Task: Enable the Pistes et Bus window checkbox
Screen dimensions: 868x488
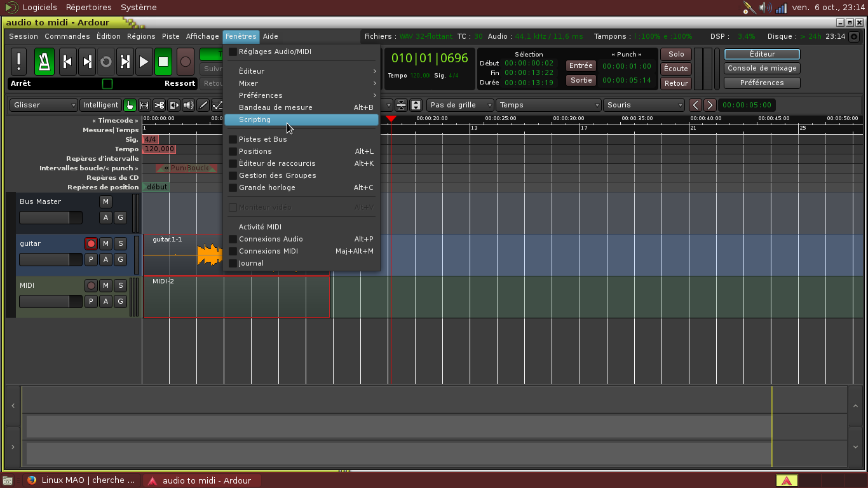Action: [233, 139]
